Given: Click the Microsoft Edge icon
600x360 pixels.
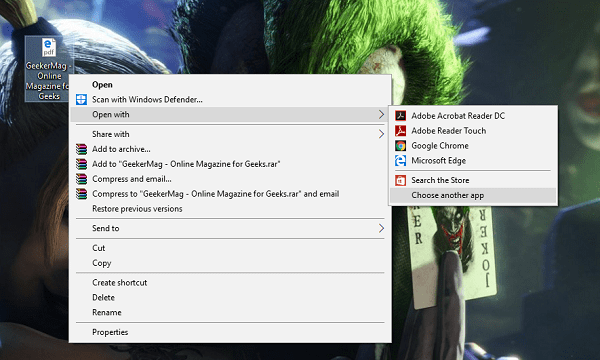Looking at the screenshot, I should pyautogui.click(x=401, y=161).
